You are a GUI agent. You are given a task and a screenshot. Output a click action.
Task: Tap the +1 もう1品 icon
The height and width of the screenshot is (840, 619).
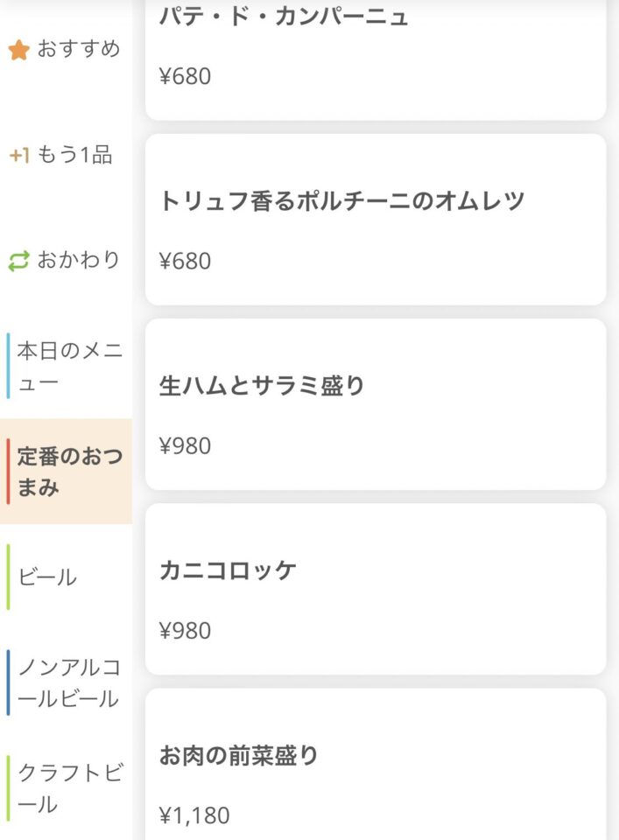coord(18,156)
